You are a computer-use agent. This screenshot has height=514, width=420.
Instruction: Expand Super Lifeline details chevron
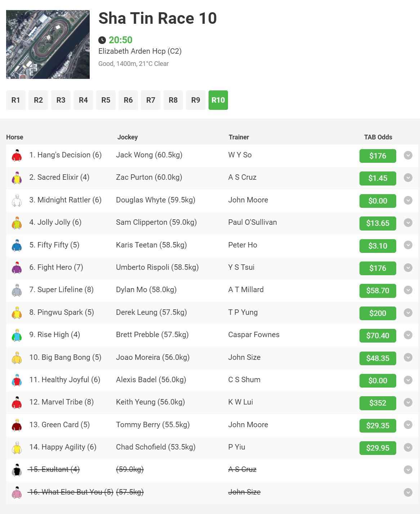tap(408, 290)
